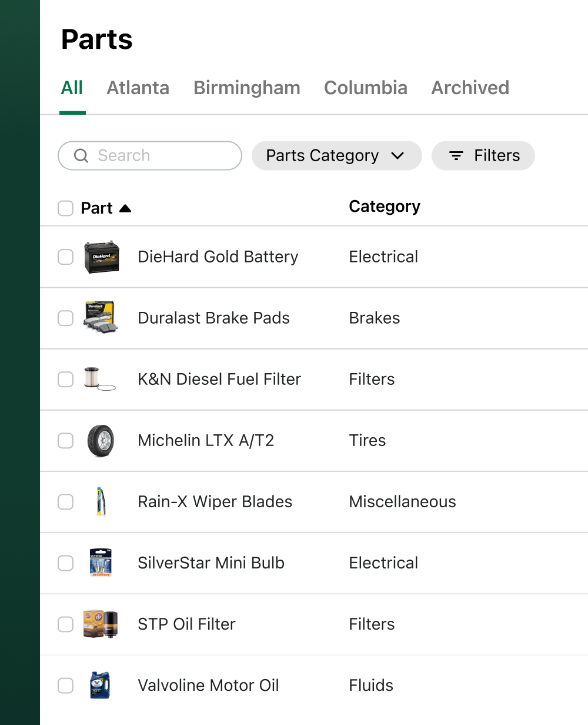Select the STP Oil Filter checkbox
Screen dimensions: 588x725
click(x=65, y=624)
